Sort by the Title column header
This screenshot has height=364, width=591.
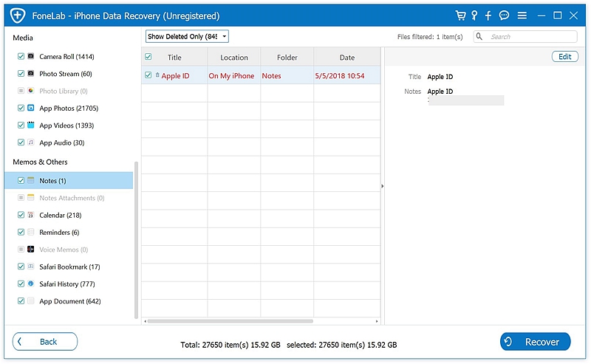[174, 58]
